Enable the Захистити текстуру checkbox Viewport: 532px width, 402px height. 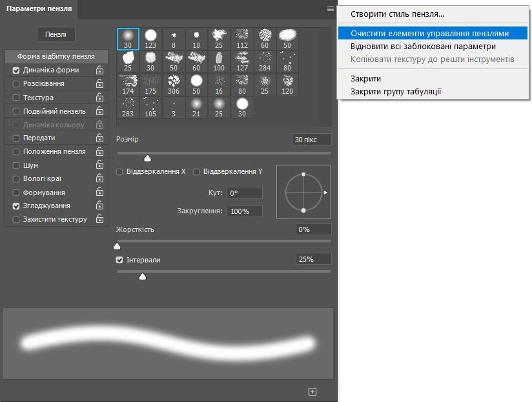[x=16, y=220]
